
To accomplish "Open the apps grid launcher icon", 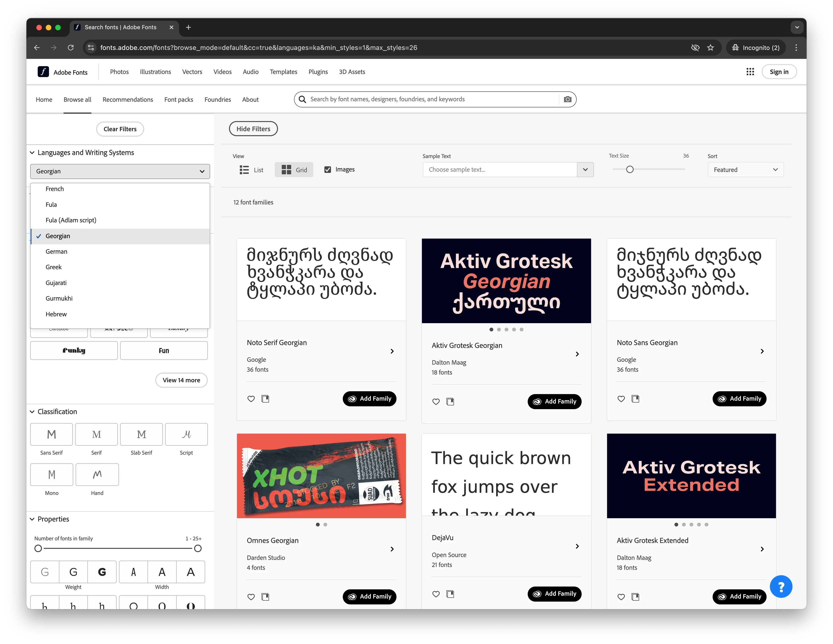I will 750,72.
